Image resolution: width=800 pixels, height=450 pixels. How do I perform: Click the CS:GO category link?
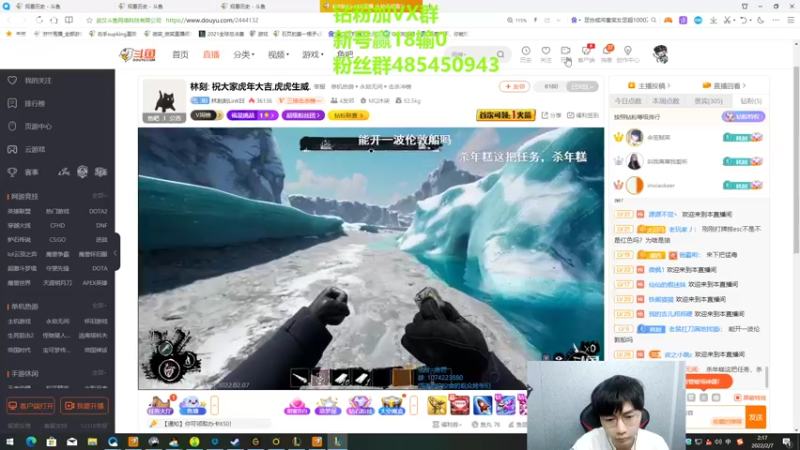coord(57,239)
